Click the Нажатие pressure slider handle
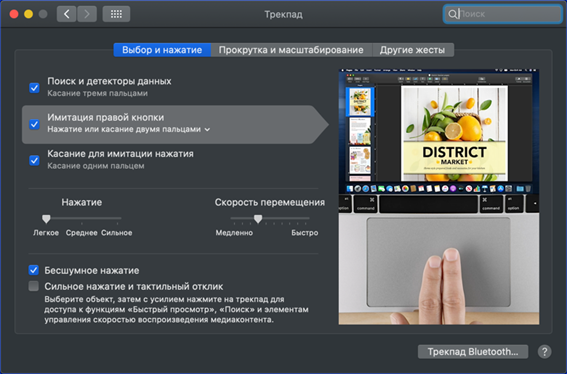 click(x=46, y=219)
